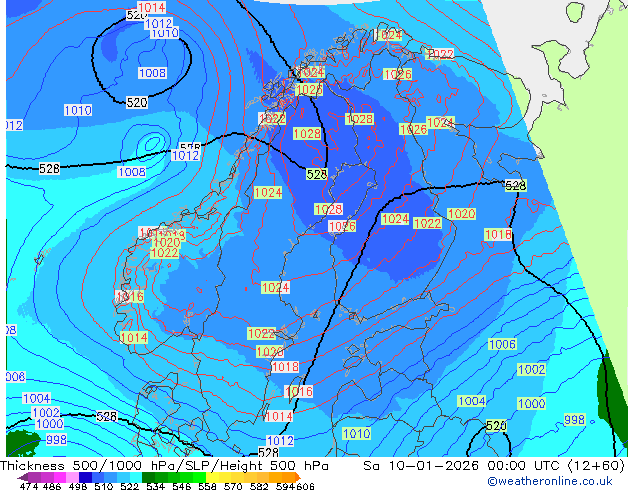Click the red '1014' label at the map's top
Screen dimensions: 634x490
(x=152, y=7)
